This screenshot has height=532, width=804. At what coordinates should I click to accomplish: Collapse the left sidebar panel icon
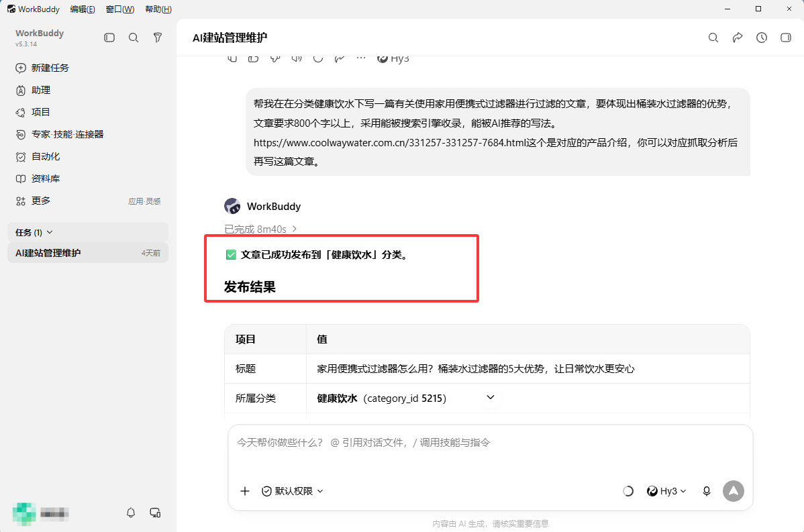tap(109, 38)
